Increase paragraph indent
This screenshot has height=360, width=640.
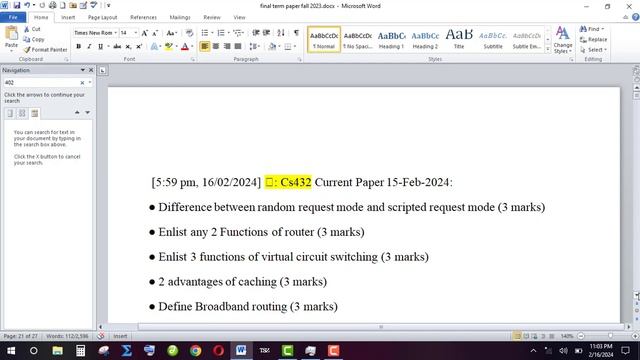point(266,33)
